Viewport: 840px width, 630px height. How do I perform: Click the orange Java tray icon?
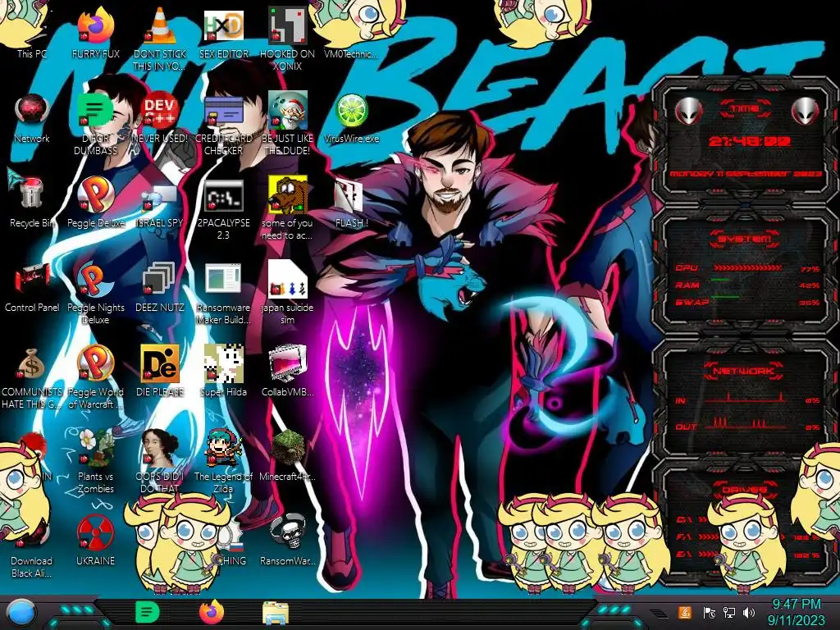point(685,613)
